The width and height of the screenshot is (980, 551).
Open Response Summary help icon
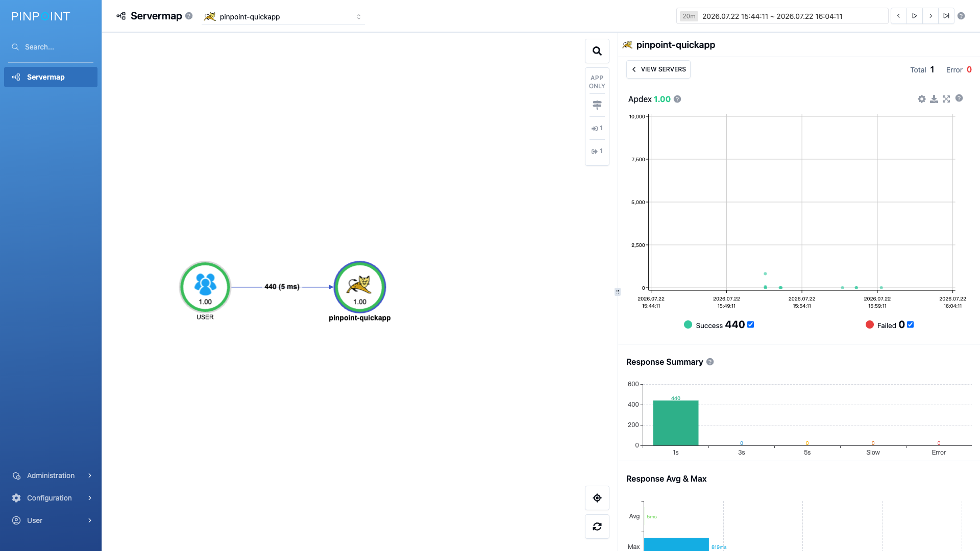710,362
